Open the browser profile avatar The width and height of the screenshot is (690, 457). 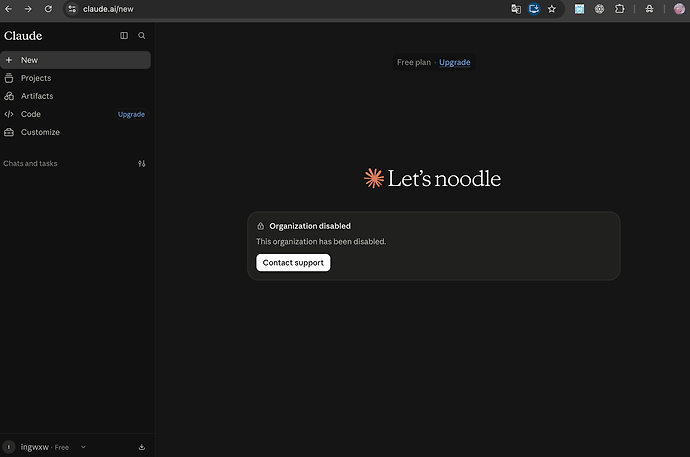[679, 9]
